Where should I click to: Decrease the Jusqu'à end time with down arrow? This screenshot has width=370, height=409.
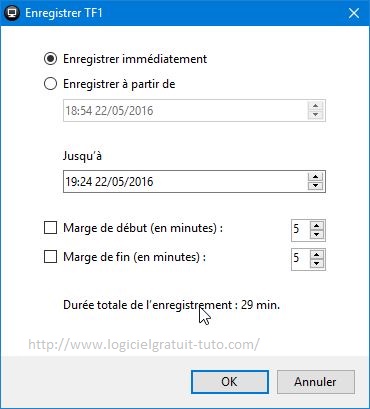coord(315,186)
